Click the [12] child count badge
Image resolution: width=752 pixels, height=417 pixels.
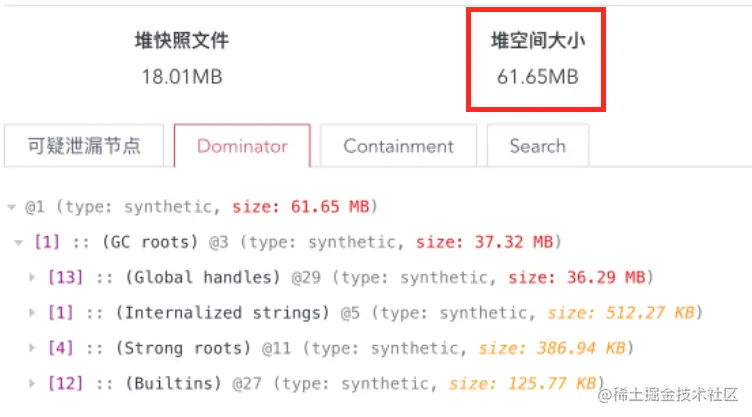[x=61, y=383]
